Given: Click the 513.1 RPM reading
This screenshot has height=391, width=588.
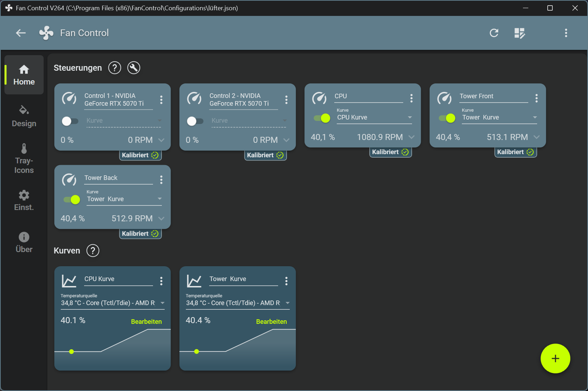Looking at the screenshot, I should point(507,137).
